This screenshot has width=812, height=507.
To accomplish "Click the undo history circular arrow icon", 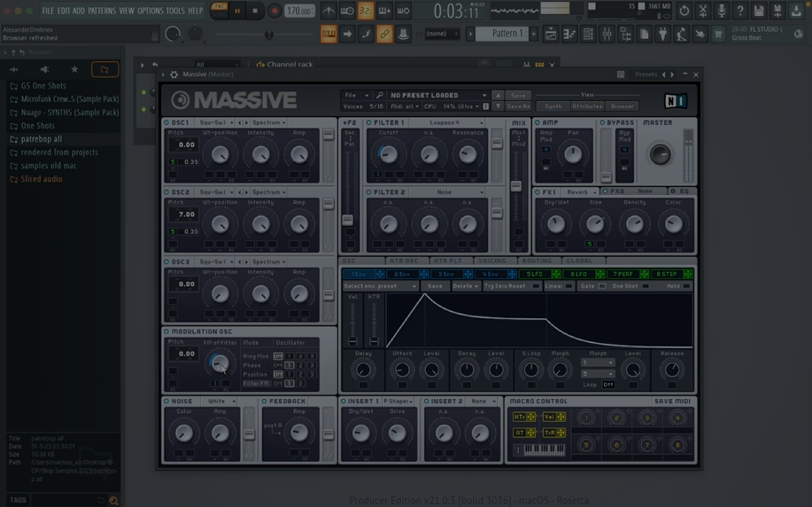I will point(684,11).
